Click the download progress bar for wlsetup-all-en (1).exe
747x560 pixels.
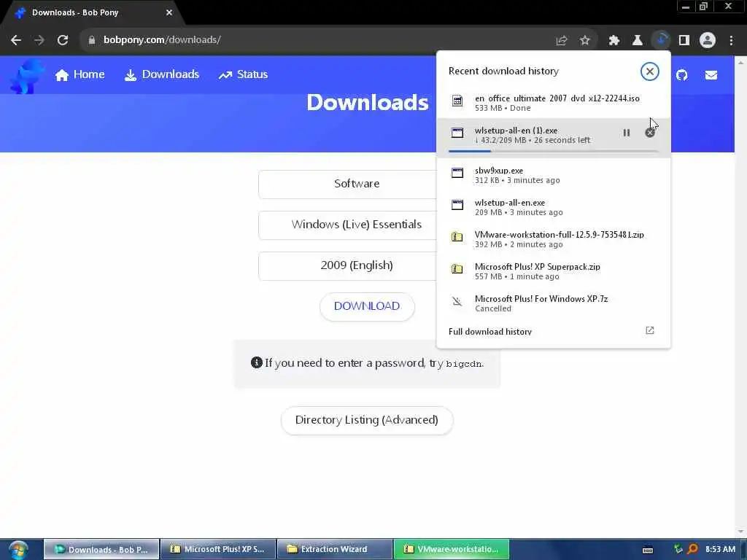pyautogui.click(x=553, y=152)
